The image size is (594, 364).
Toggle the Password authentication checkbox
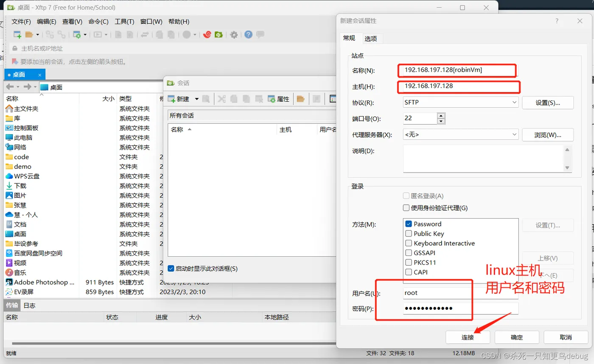click(x=409, y=224)
